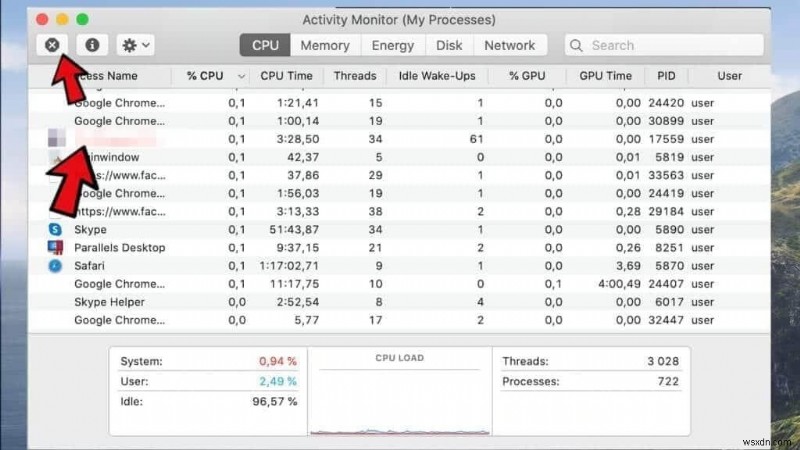
Task: Open the process info inspector icon
Action: (x=92, y=45)
